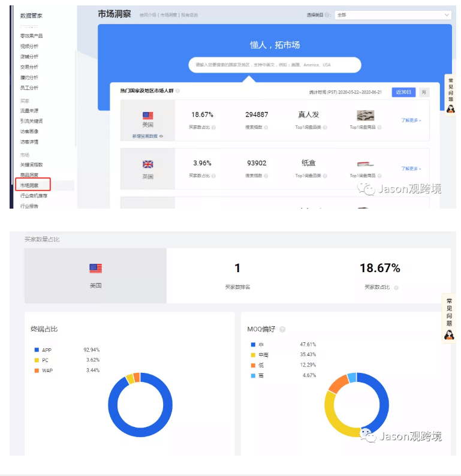The width and height of the screenshot is (461, 476).
Task: Open the 美国 Top1 product thumbnail
Action: pos(365,116)
